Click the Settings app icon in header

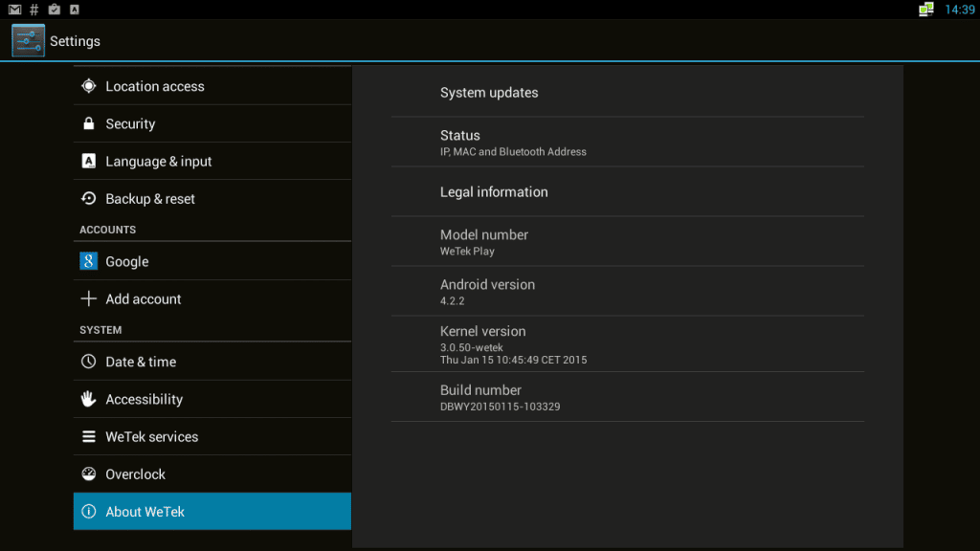pyautogui.click(x=28, y=40)
